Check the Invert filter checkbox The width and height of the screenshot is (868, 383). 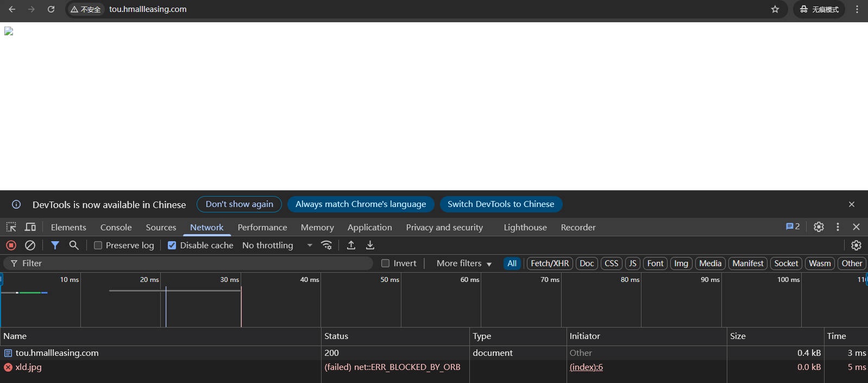tap(386, 263)
